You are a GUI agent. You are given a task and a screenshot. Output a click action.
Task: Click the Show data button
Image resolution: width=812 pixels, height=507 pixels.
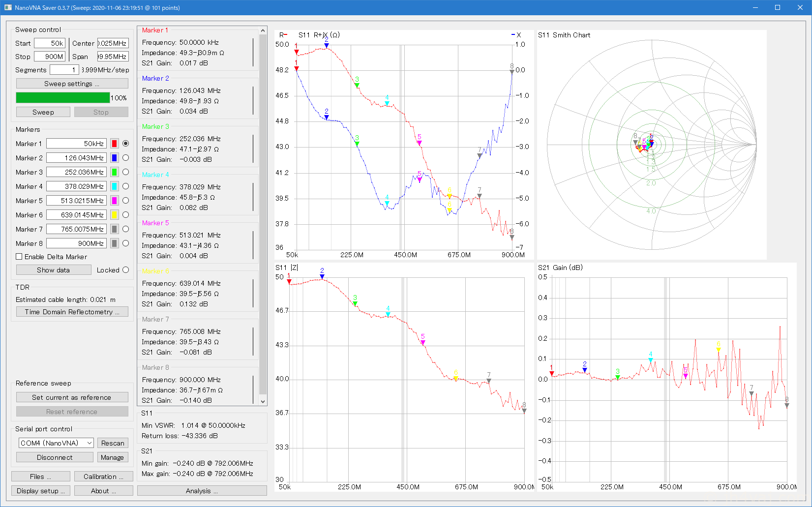tap(54, 270)
